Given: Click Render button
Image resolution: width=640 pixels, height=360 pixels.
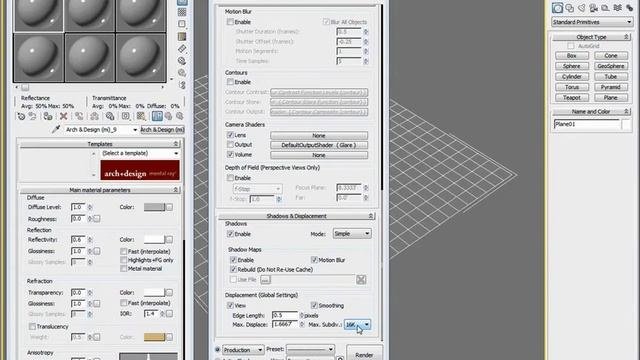Looking at the screenshot, I should point(364,353).
